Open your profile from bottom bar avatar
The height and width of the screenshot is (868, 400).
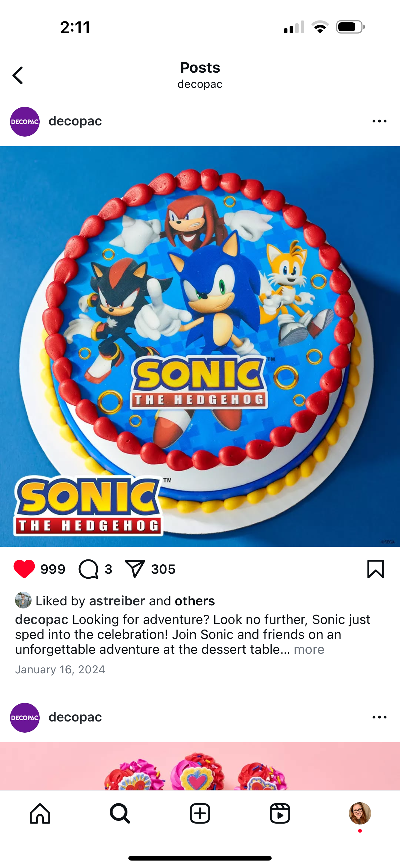click(x=360, y=813)
